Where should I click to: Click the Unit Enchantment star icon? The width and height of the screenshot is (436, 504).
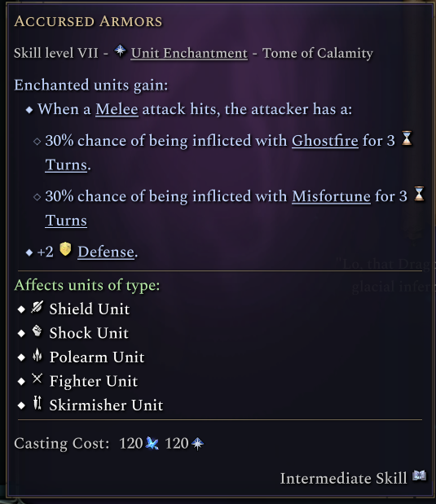(120, 50)
